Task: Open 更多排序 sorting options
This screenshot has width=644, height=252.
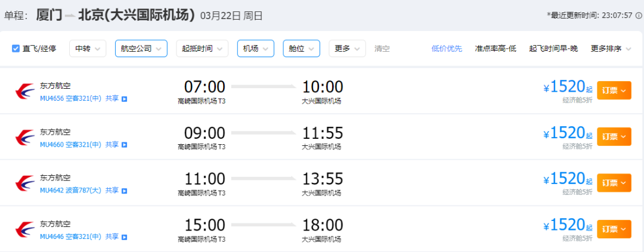Action: tap(611, 49)
